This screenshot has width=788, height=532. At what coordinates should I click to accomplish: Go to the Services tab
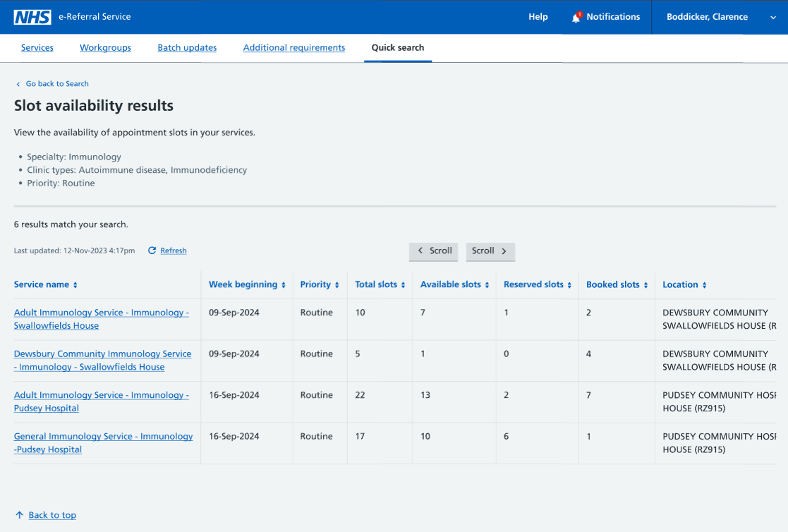click(x=37, y=48)
